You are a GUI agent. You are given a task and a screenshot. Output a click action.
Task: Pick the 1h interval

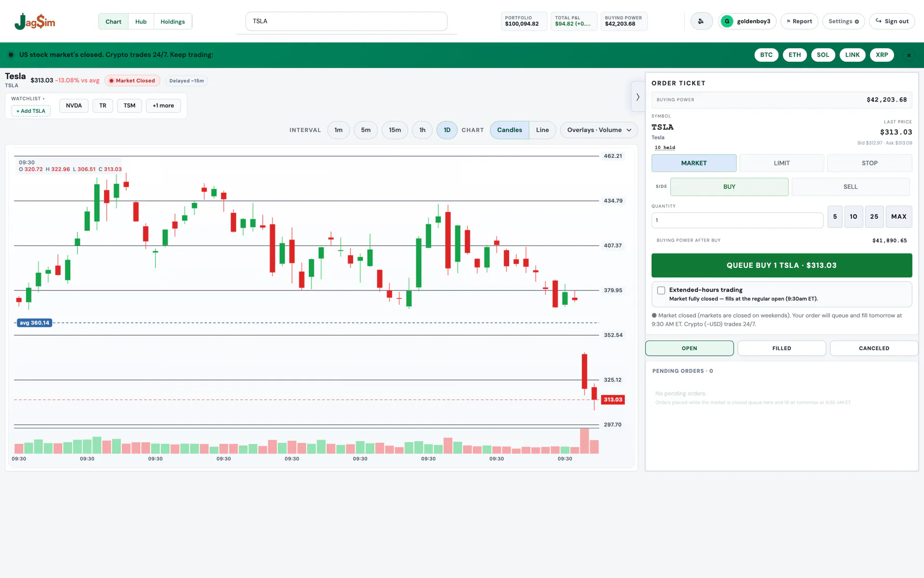pos(422,130)
